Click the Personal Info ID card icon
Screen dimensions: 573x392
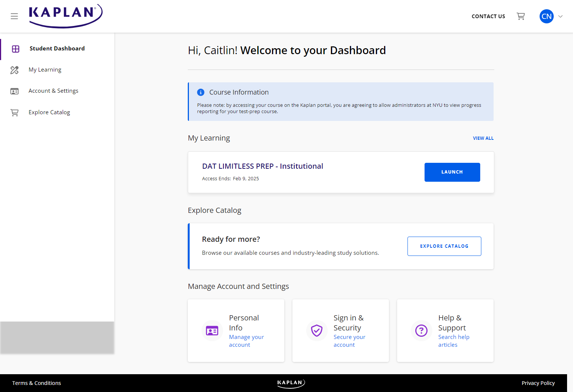pos(212,330)
